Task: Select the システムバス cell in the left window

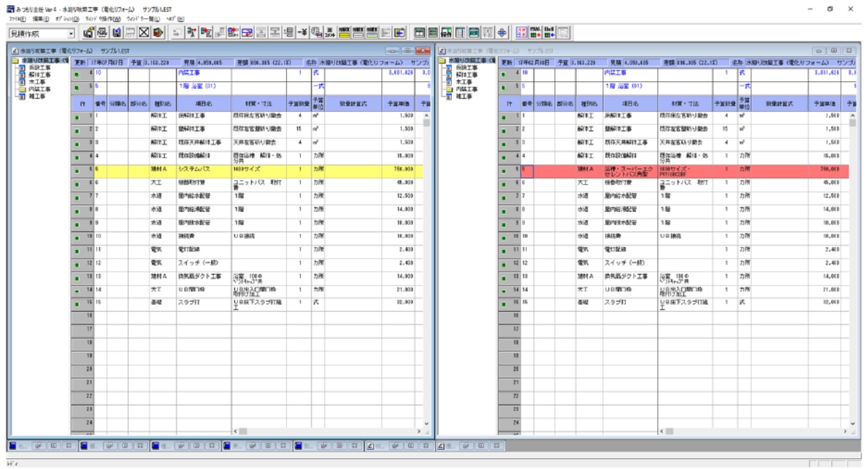Action: pos(204,171)
